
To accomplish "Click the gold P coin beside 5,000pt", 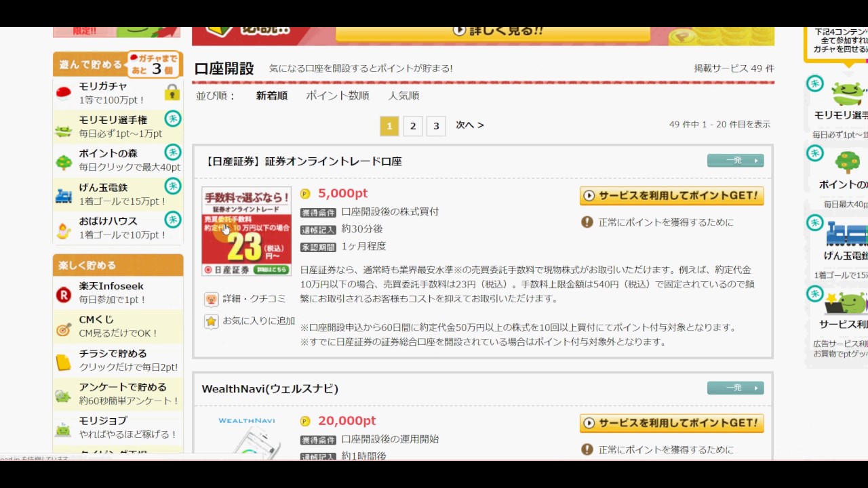I will pos(305,194).
